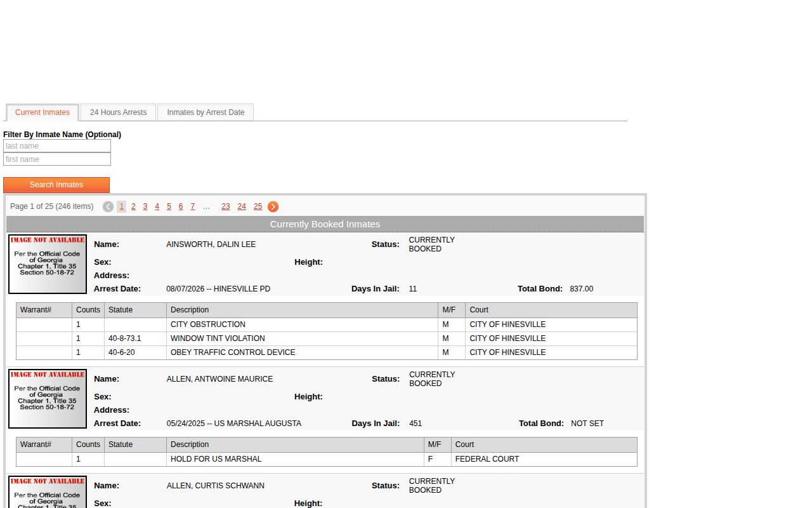Screen dimensions: 812x508
Task: Jump to page 23 of results
Action: pos(226,206)
